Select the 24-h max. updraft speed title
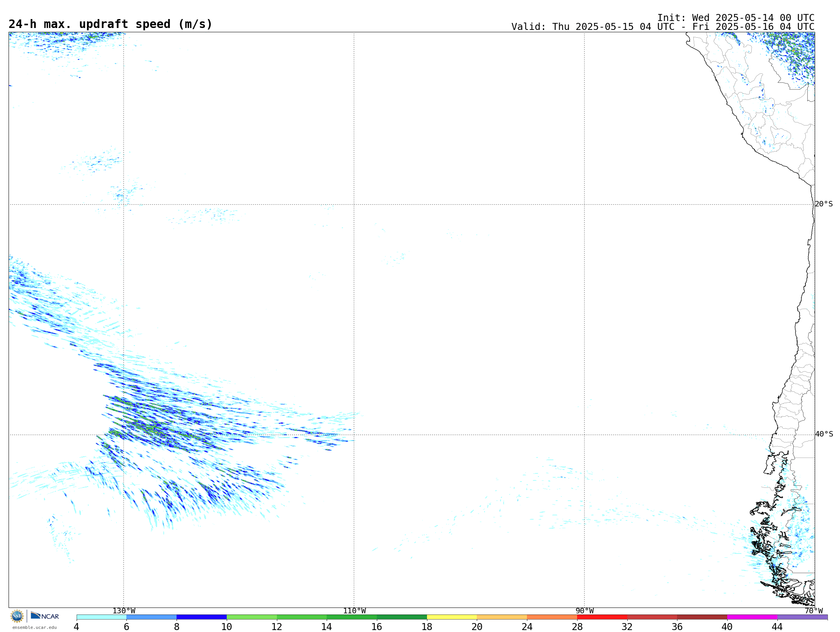The height and width of the screenshot is (632, 840). tap(110, 24)
